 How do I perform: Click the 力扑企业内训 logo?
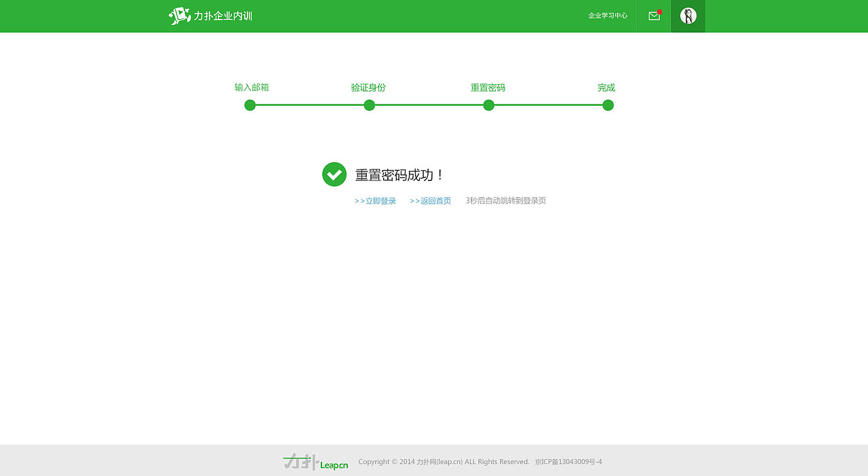[210, 16]
